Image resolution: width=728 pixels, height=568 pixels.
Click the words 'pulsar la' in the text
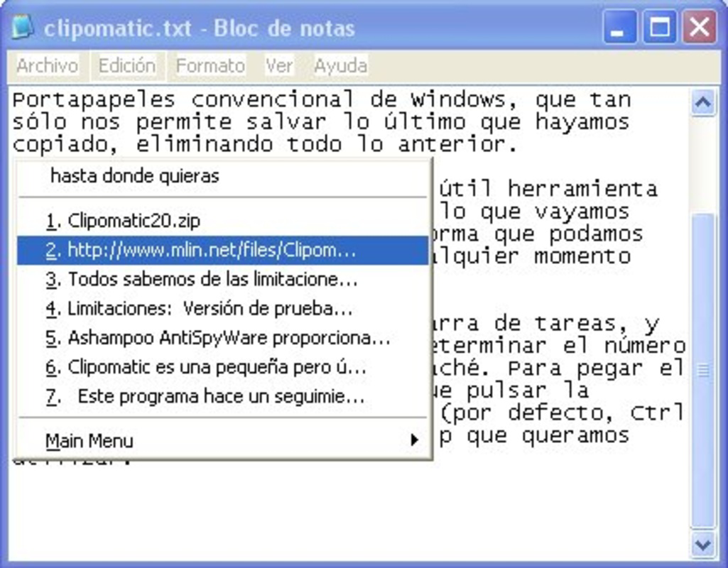527,390
